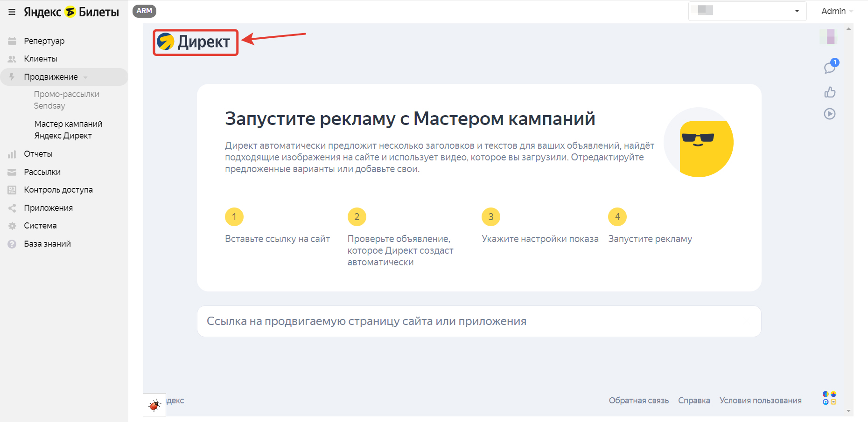The image size is (868, 422).
Task: Click the Контроль доступа icon
Action: (12, 190)
